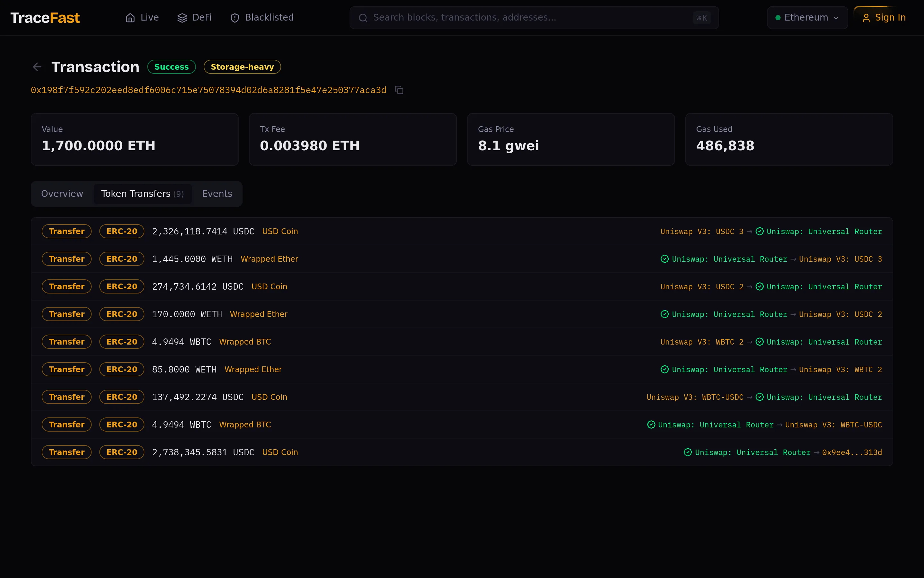Open Uniswap V3: WBTC-USDC sender in 137,492.2274 row
The height and width of the screenshot is (578, 924).
coord(695,397)
